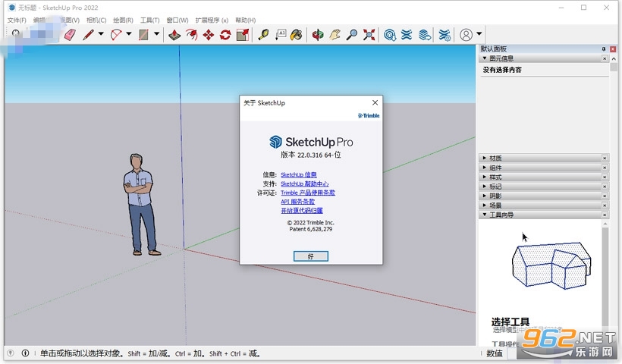622x364 pixels.
Task: Open the 文件(F) menu
Action: click(x=17, y=20)
